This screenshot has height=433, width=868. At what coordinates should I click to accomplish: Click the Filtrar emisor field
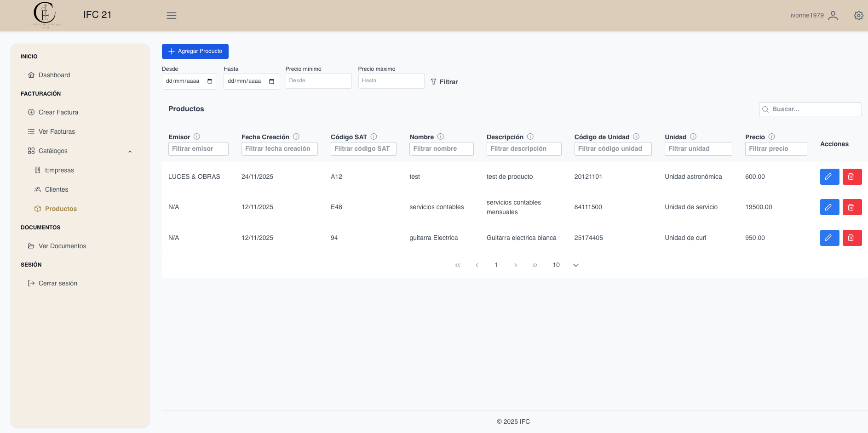click(x=198, y=149)
